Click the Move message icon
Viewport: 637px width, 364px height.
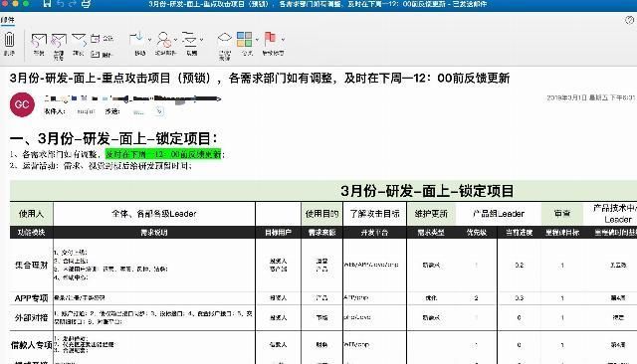(x=137, y=38)
